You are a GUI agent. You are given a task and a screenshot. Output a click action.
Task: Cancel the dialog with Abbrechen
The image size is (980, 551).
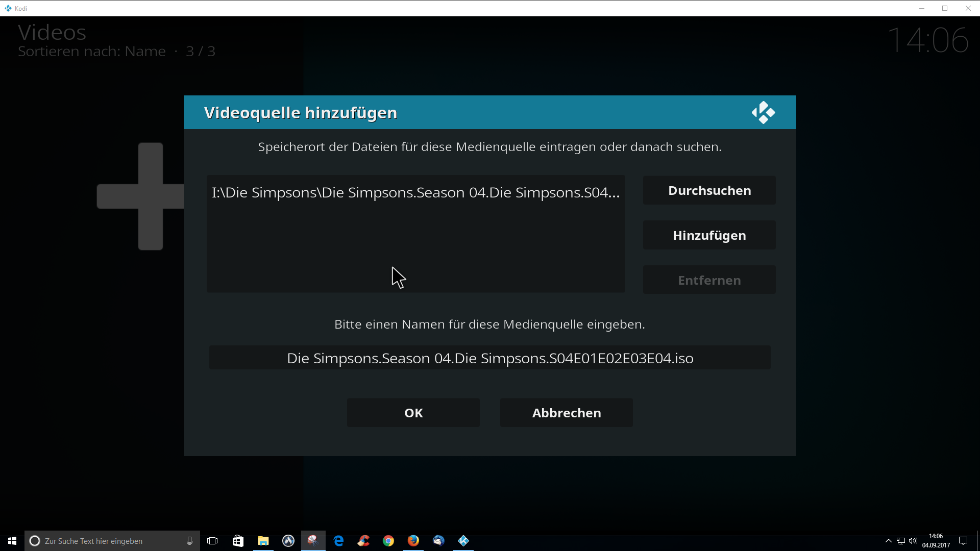tap(567, 413)
